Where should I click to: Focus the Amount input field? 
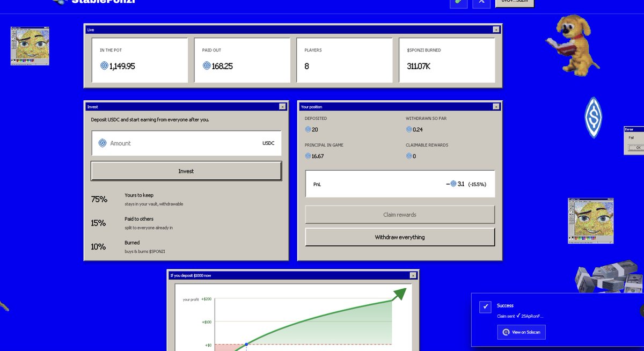click(x=186, y=143)
